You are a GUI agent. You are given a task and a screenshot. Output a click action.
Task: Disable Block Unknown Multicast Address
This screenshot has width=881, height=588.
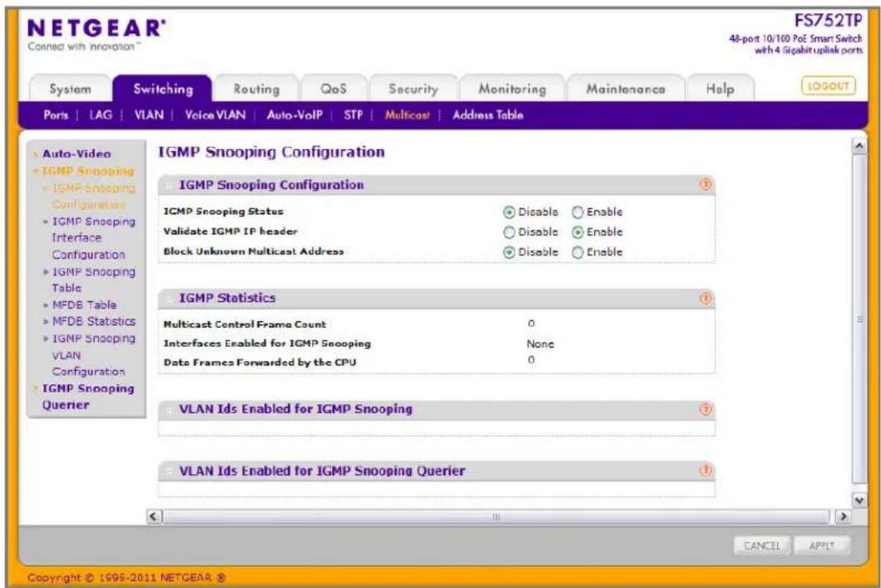[x=509, y=252]
